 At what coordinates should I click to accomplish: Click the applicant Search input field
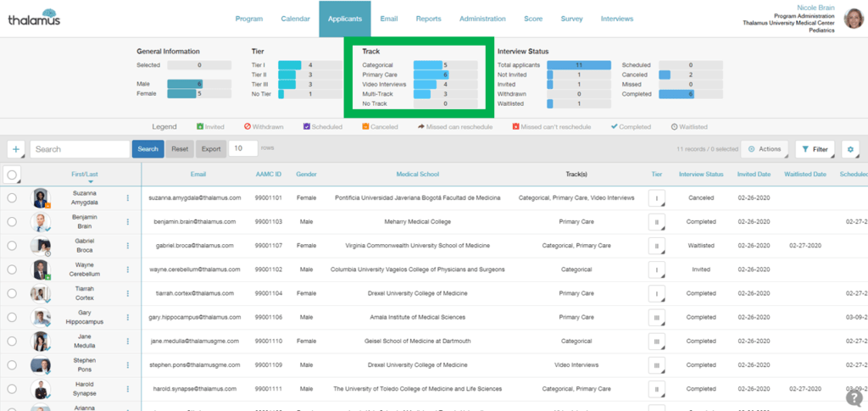79,149
